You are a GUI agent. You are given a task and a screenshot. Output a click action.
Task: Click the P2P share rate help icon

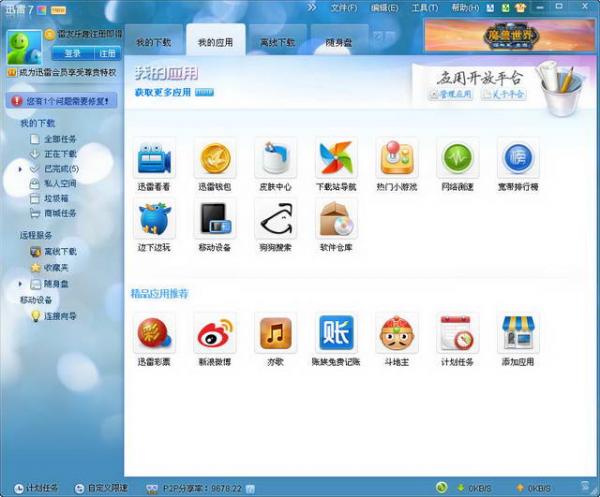click(250, 489)
